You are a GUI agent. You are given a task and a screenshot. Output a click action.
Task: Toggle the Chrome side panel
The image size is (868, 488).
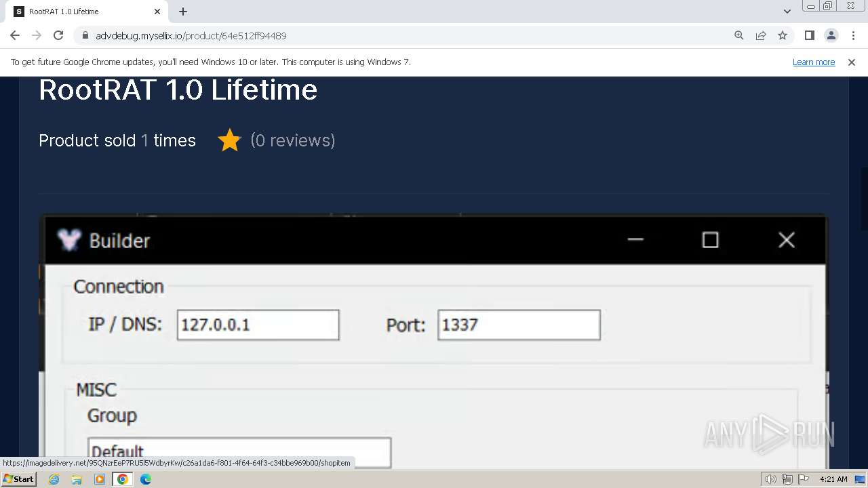click(x=809, y=35)
